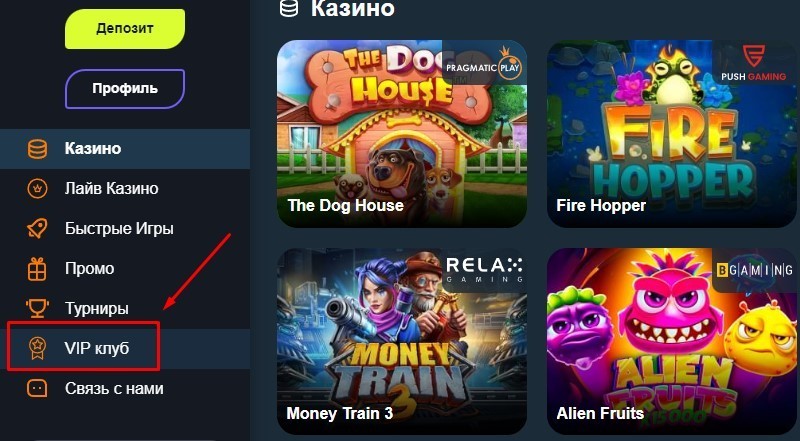
Task: Open the Fire Hopper game tile
Action: point(672,134)
